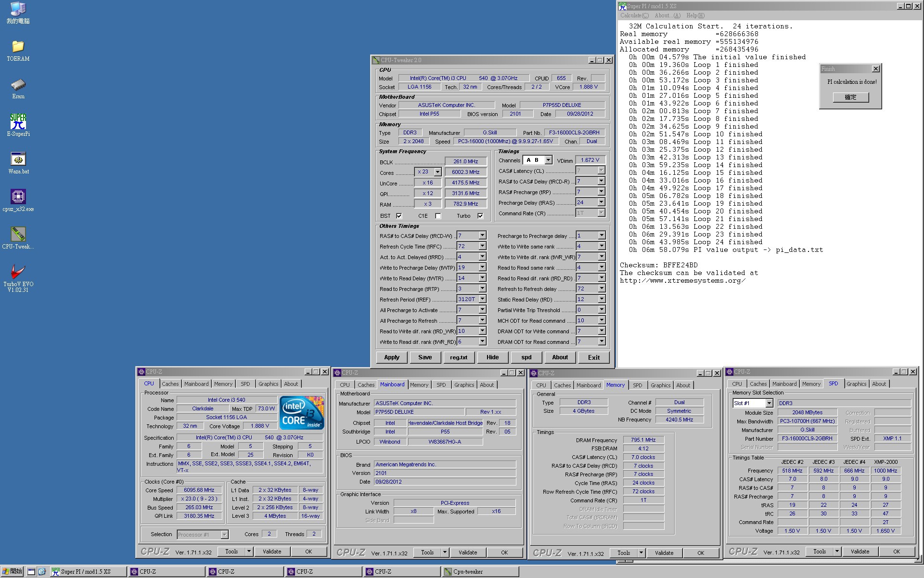Click the Apply button in CPU-Tweaker
The height and width of the screenshot is (578, 924).
pos(392,357)
